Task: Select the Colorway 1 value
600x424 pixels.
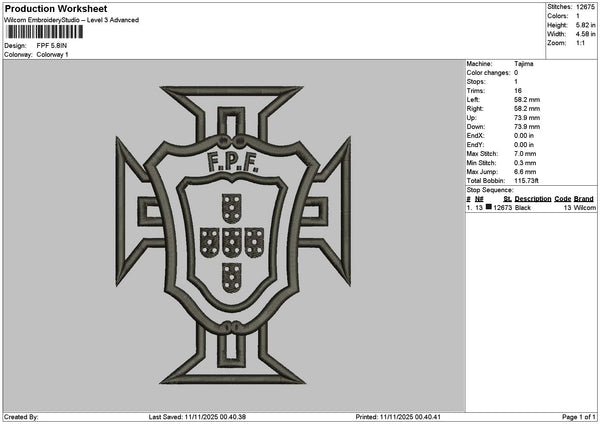Action: (x=52, y=55)
